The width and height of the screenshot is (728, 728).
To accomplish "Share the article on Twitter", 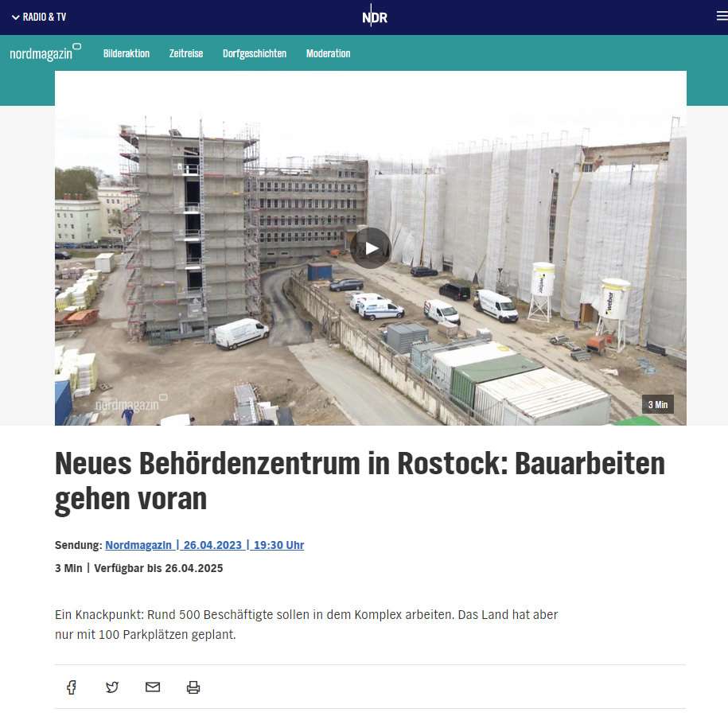I will [x=112, y=687].
